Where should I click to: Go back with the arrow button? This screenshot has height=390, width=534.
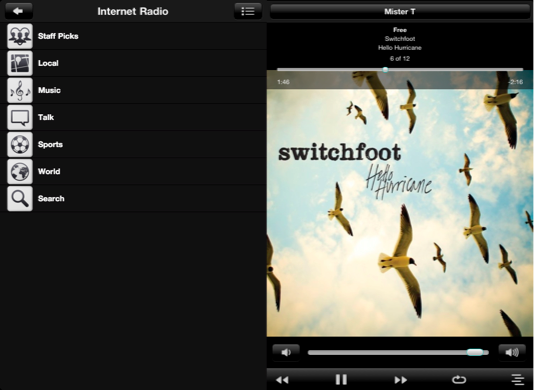[x=18, y=11]
